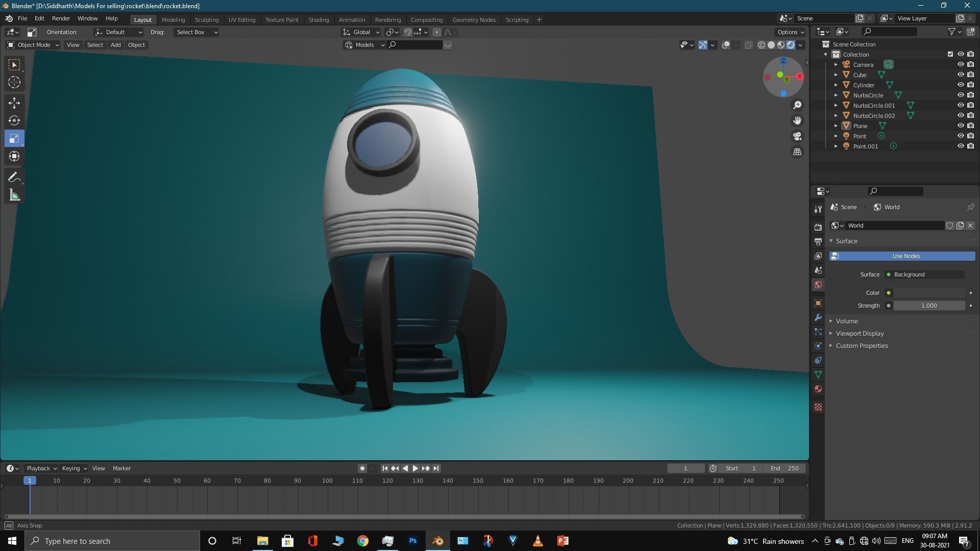Open Modifier properties wrench tab
Screen dimensions: 980x551
click(818, 317)
